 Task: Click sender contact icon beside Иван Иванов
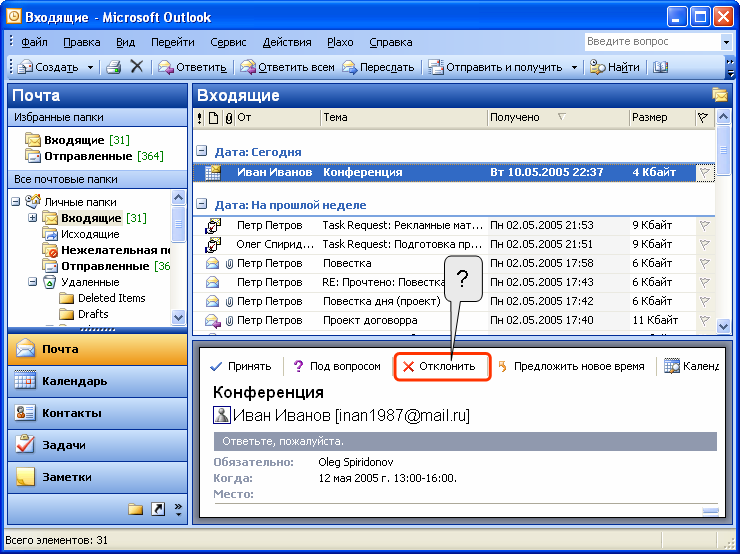(x=222, y=415)
